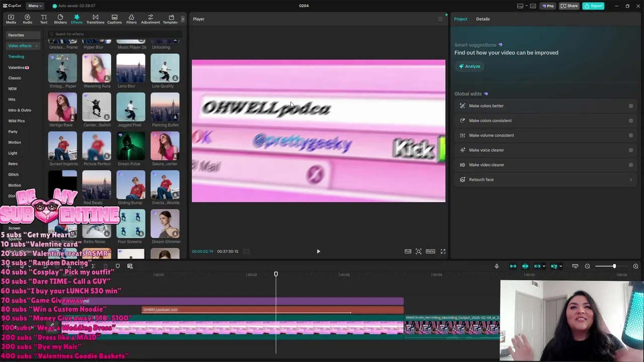Select the Intro & Outro category

coord(20,110)
